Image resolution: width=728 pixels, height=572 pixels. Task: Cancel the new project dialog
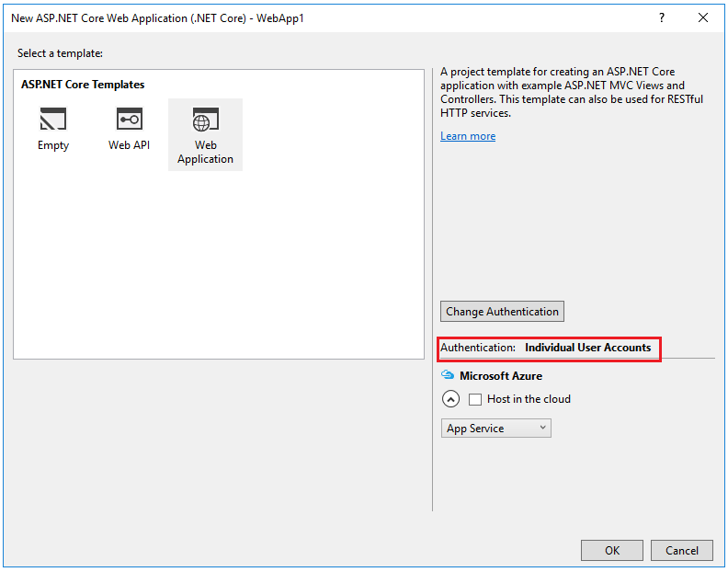coord(681,550)
